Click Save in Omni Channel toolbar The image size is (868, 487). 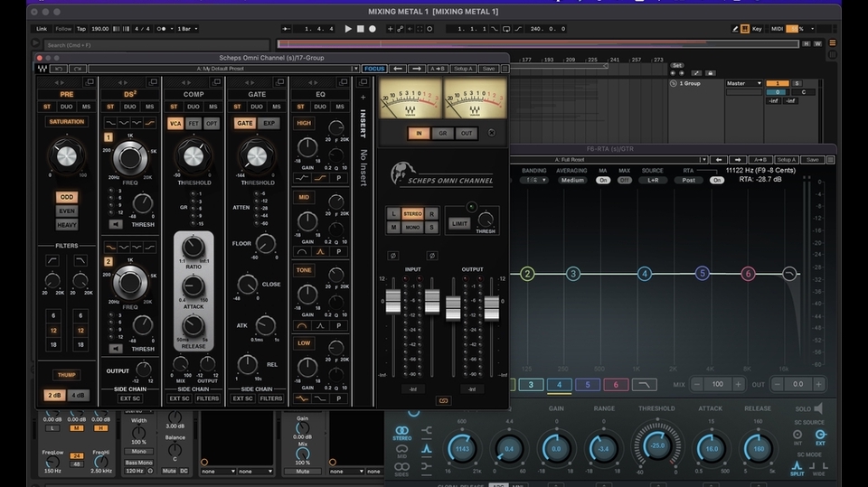[x=488, y=69]
